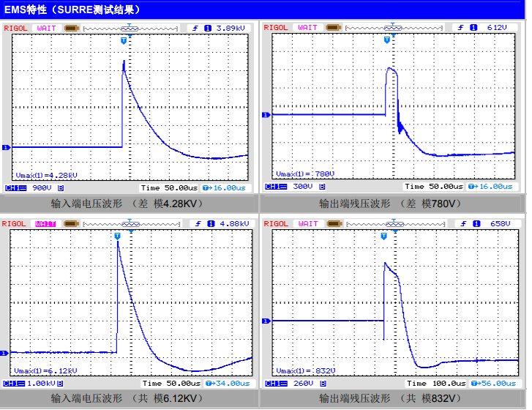Screen dimensions: 532x410
Task: Click the battery icon in the 658V scope
Action: pos(334,223)
